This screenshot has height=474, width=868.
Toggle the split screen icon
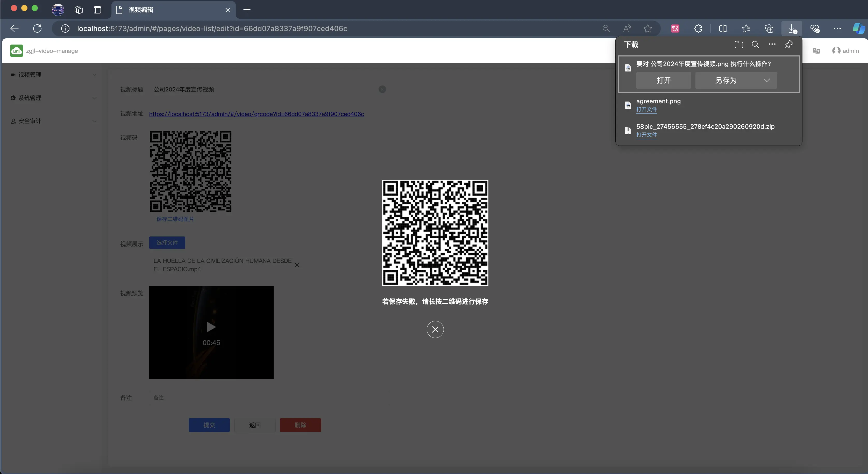pyautogui.click(x=723, y=29)
